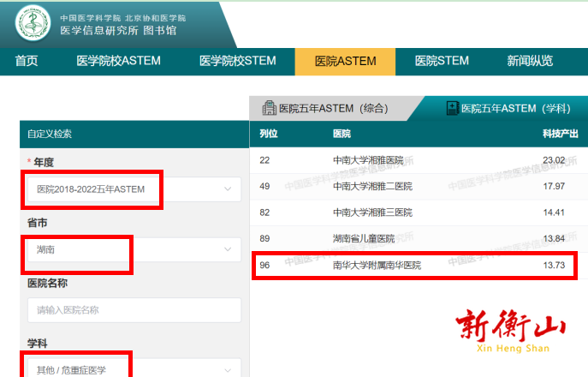Click 科技产出 column header

561,134
